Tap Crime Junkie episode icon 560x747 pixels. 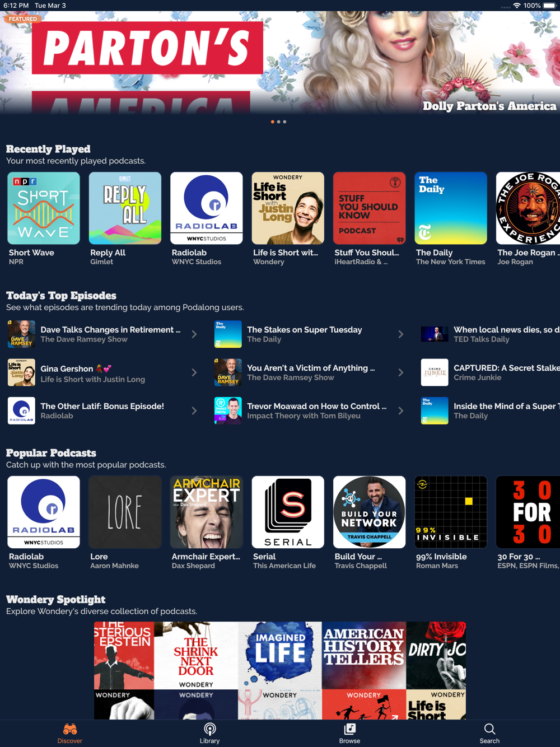coord(435,372)
